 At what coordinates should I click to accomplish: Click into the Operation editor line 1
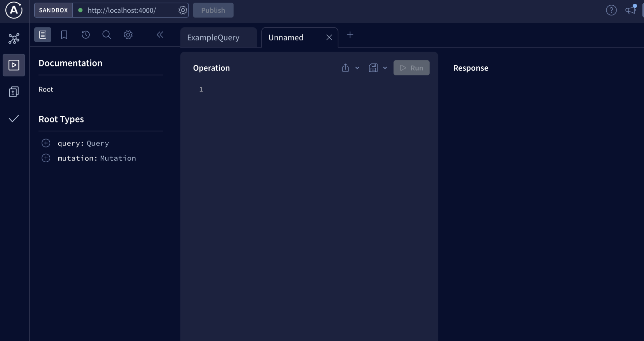pos(315,89)
